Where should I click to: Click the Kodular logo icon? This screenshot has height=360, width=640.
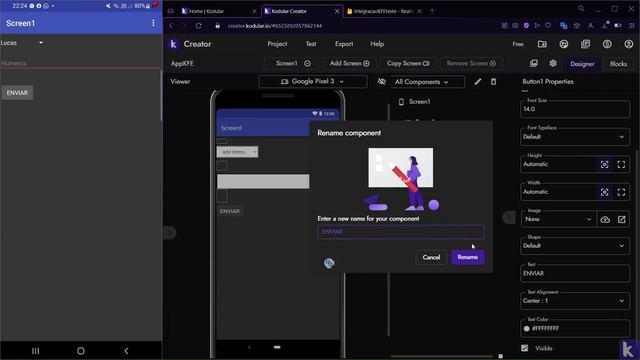pos(173,44)
